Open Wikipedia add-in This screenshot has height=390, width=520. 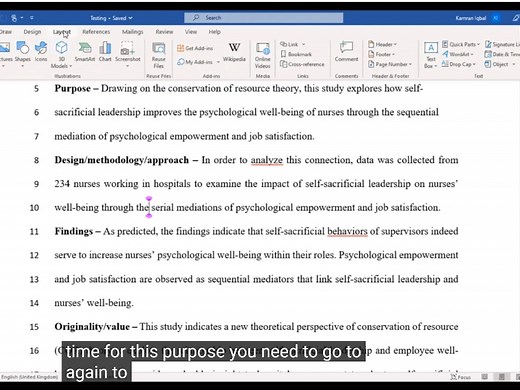pyautogui.click(x=234, y=52)
